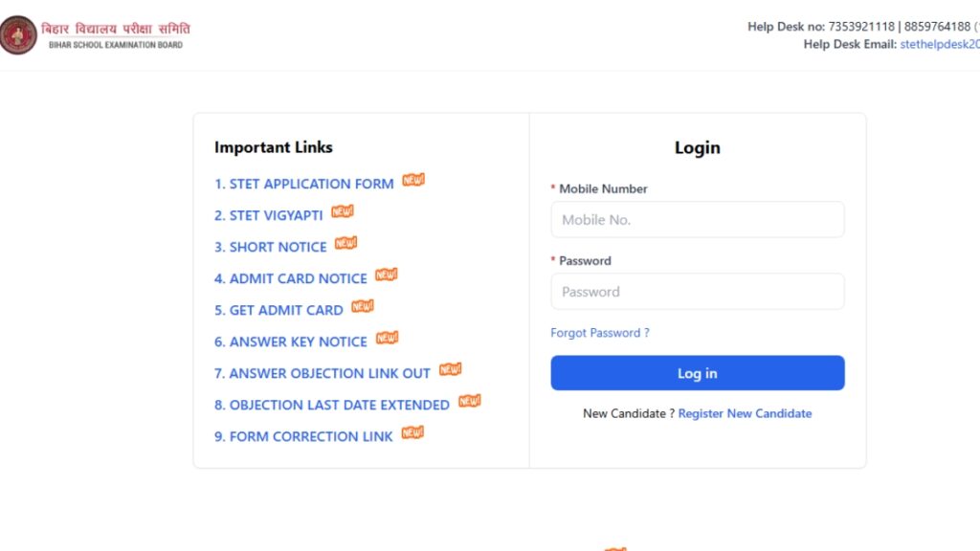Click the NEW badge beside FORM CORRECTION LINK
The width and height of the screenshot is (980, 551).
click(412, 432)
